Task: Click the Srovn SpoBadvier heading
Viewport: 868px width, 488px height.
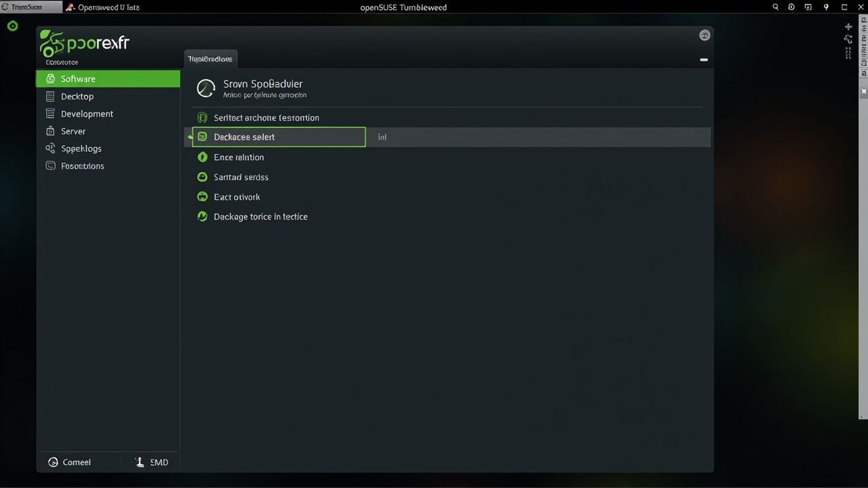Action: pos(263,84)
